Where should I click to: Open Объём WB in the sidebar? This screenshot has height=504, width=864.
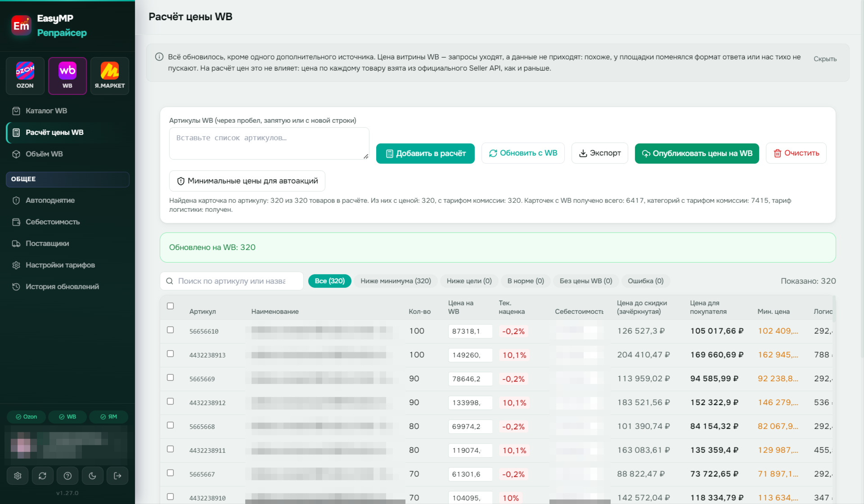click(67, 154)
